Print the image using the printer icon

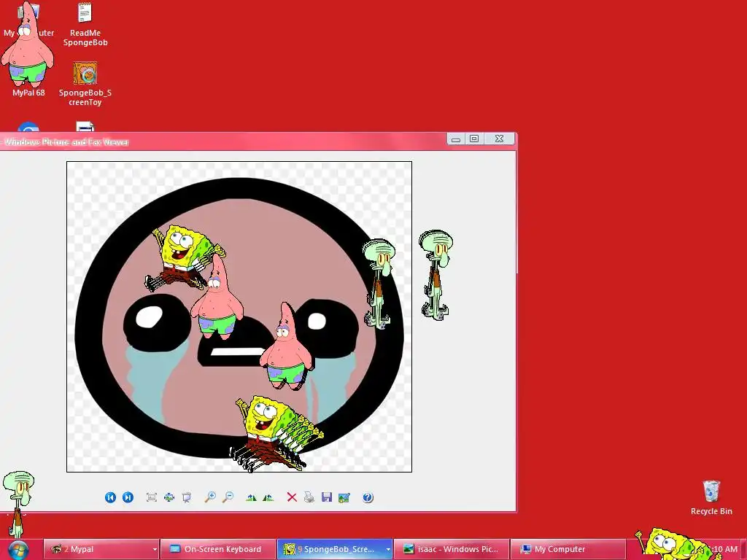pos(309,497)
